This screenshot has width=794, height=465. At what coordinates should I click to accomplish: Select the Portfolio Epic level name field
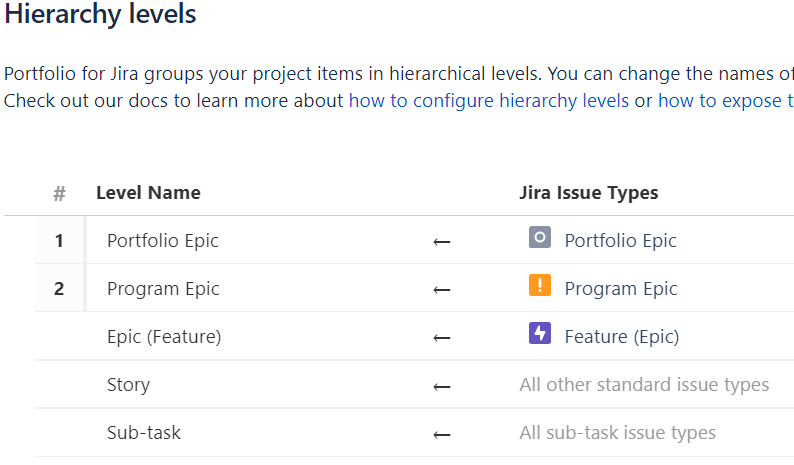click(163, 241)
